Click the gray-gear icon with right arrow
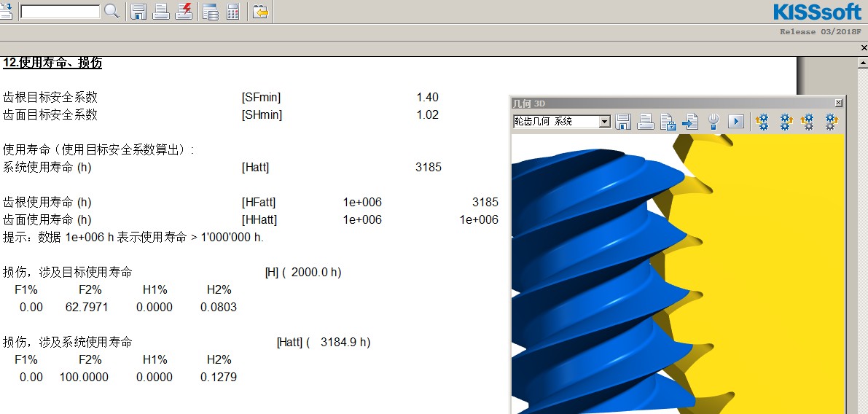Screen dimensions: 868x414 831,121
